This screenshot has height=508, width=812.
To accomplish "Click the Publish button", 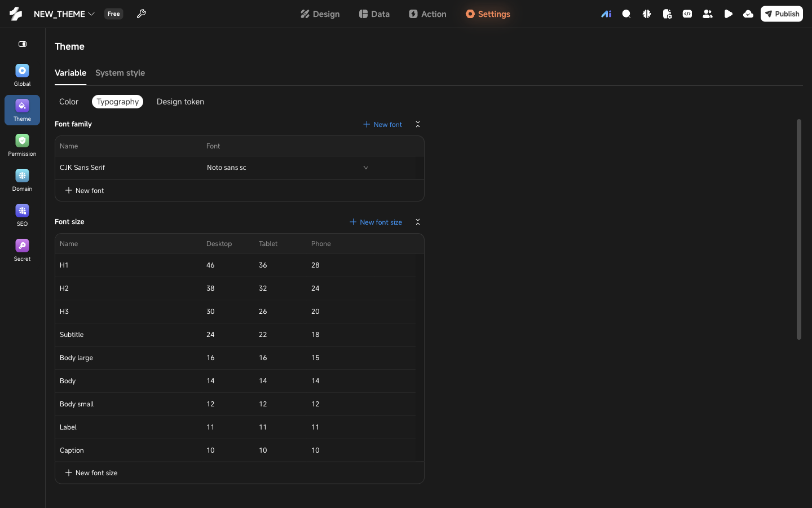I will (782, 14).
